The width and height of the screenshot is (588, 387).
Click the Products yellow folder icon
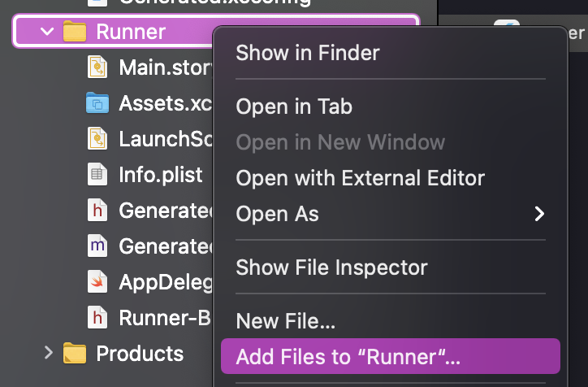coord(75,354)
